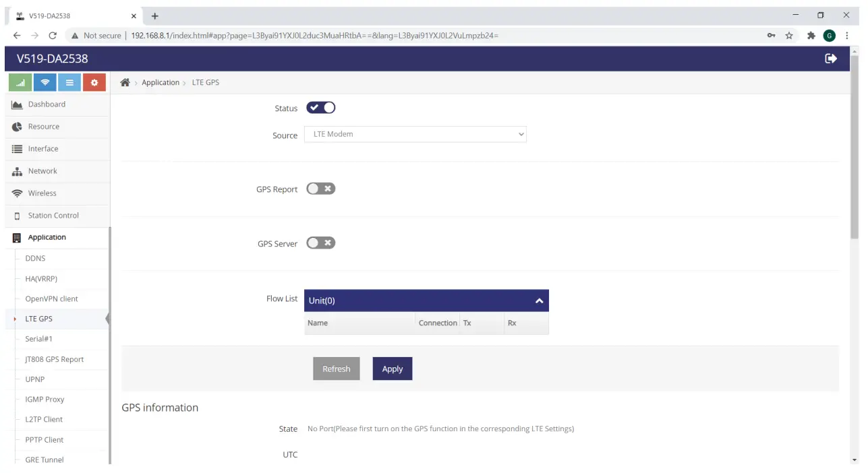Screen dimensions: 868x473
Task: Click the saved password key icon
Action: coord(772,36)
